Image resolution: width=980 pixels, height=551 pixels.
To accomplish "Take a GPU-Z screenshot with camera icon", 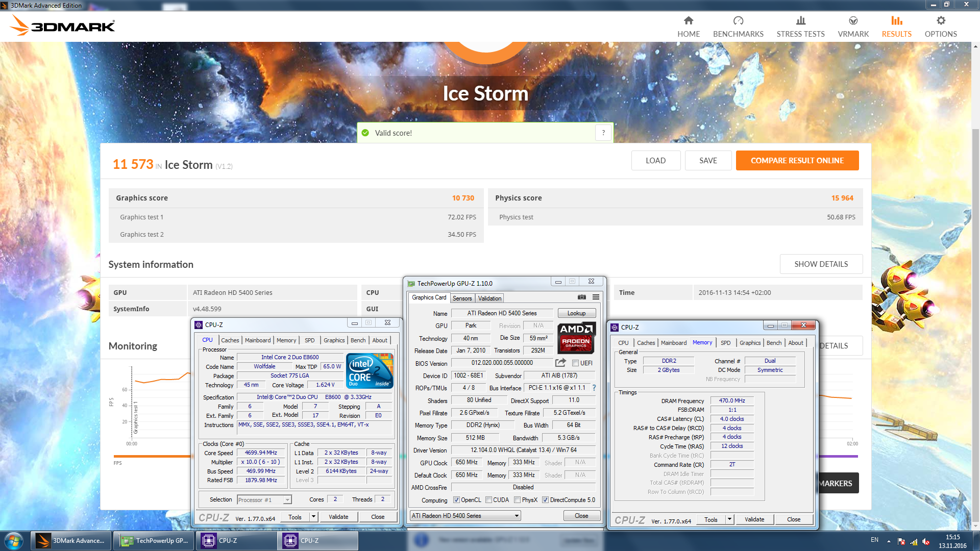I will coord(581,297).
